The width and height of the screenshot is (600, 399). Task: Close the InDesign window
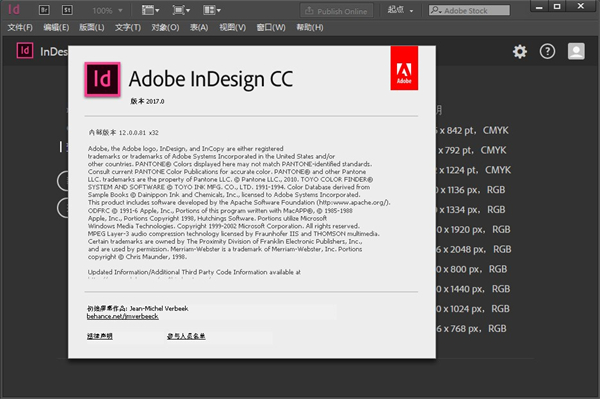tap(581, 6)
